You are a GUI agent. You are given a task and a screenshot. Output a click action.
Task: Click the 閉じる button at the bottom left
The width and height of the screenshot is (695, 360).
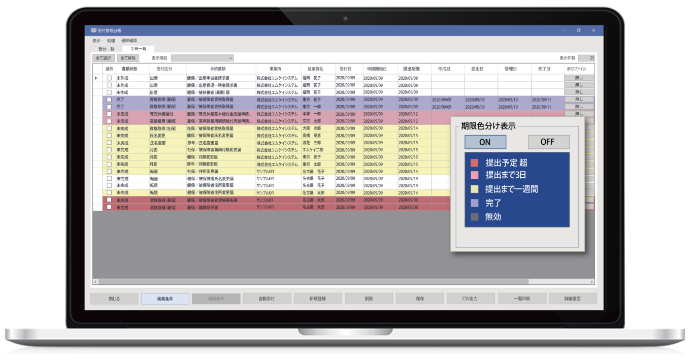(114, 299)
